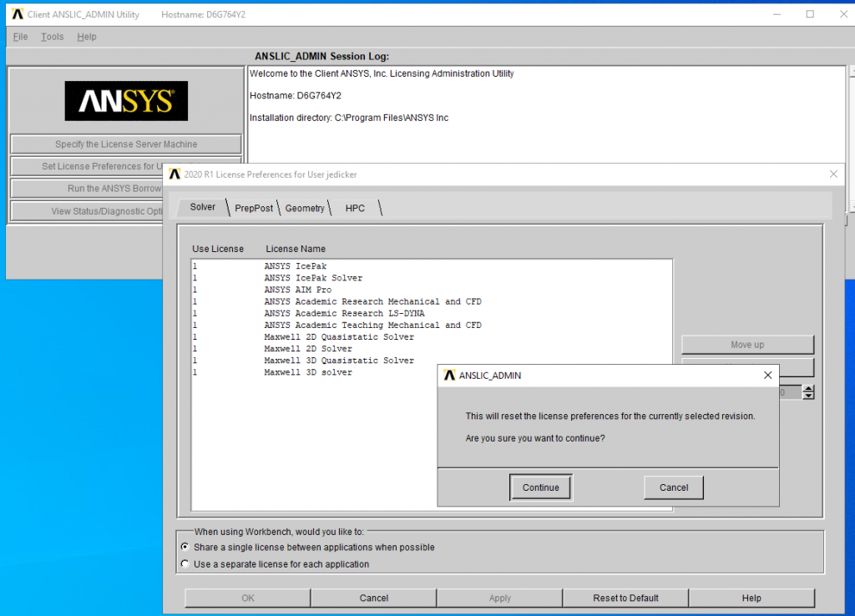Select ANSYS IcePak license row

(x=432, y=266)
